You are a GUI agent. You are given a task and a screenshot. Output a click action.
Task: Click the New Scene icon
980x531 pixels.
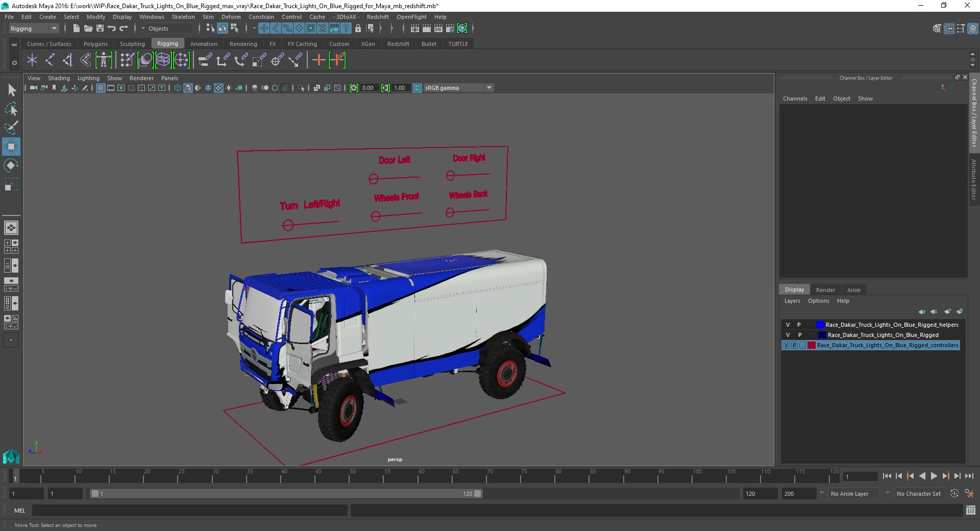pos(76,29)
